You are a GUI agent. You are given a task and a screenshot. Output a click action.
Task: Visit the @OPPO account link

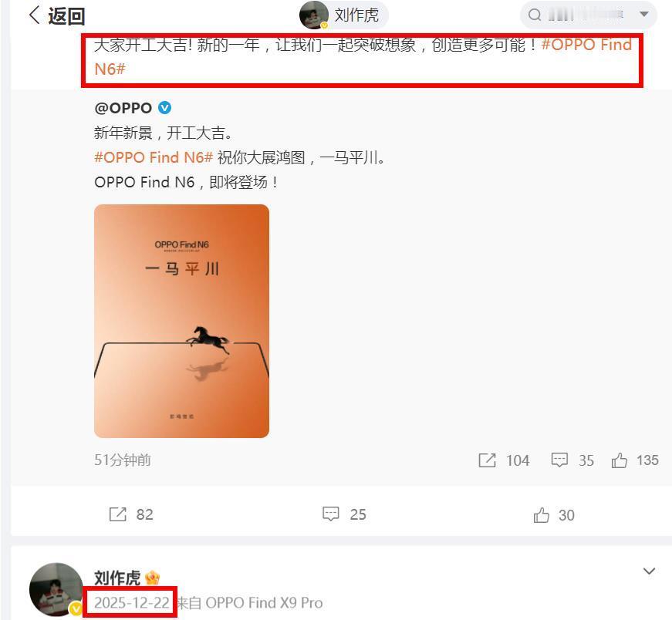tap(123, 108)
